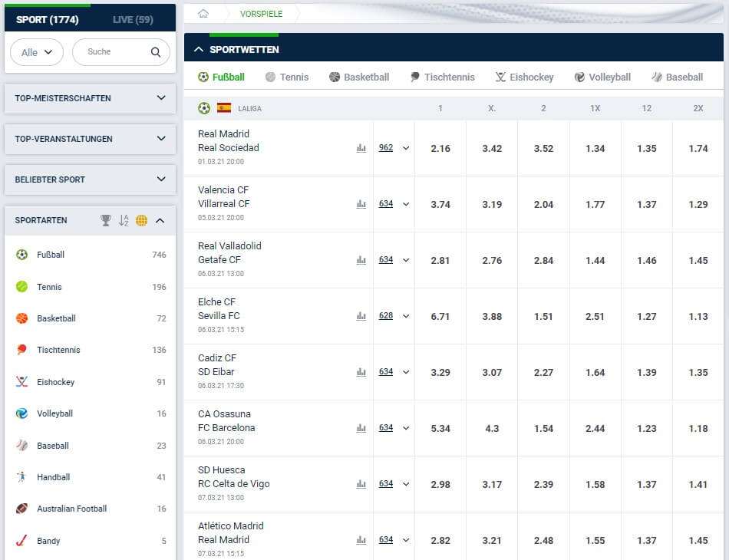729x560 pixels.
Task: Bet on Atlético Madrid home win at 2.82
Action: pyautogui.click(x=440, y=541)
